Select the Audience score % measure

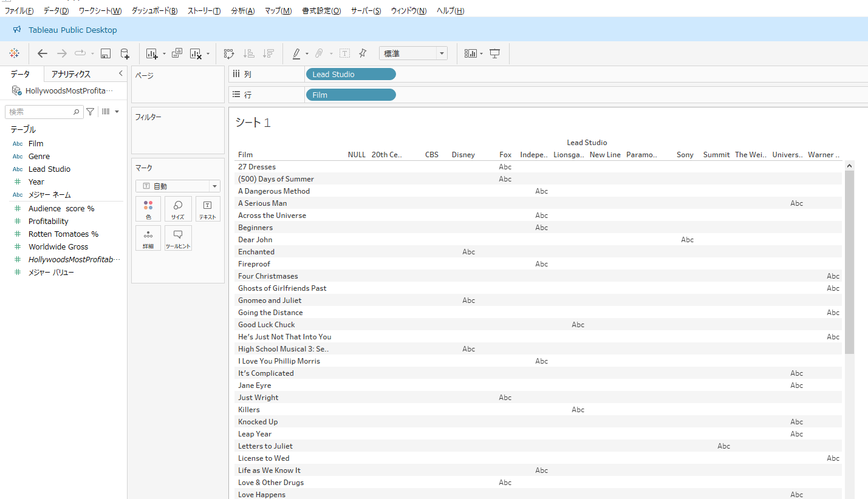[x=61, y=208]
